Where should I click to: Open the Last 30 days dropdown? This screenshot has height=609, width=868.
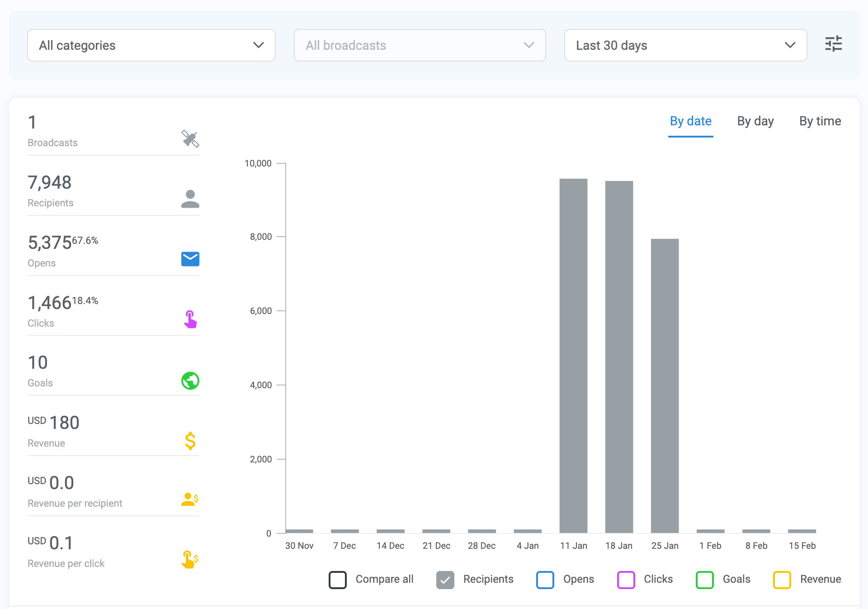[685, 45]
